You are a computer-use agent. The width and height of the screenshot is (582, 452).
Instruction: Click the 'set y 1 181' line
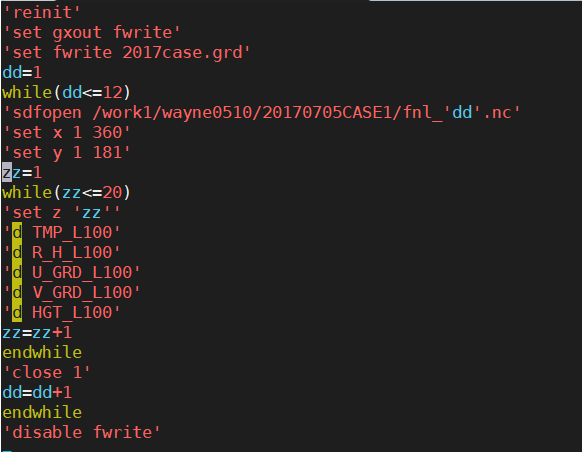[x=66, y=153]
